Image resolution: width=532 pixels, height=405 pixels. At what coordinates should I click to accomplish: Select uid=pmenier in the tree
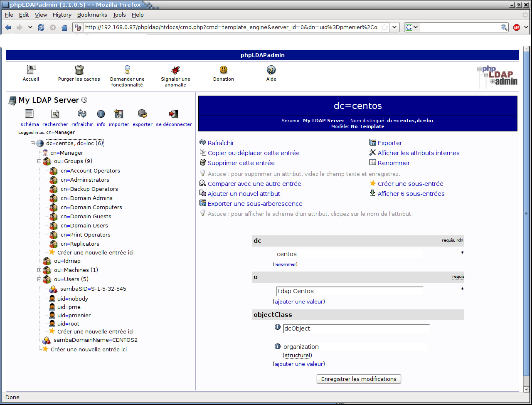[74, 315]
